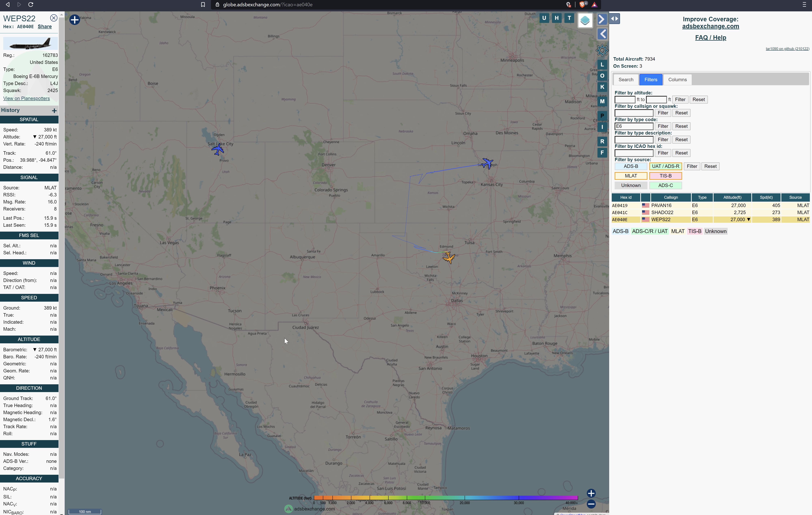Toggle the I map option button
Image resolution: width=812 pixels, height=515 pixels.
602,127
